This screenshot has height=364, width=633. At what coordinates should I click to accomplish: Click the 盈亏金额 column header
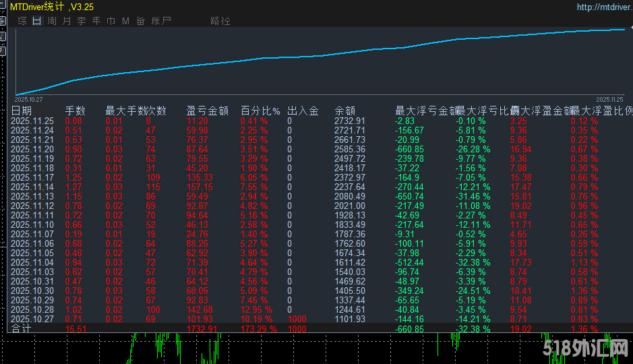[x=207, y=111]
